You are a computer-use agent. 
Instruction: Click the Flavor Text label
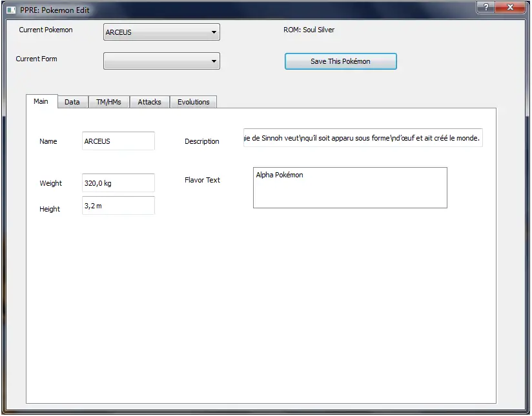point(202,180)
